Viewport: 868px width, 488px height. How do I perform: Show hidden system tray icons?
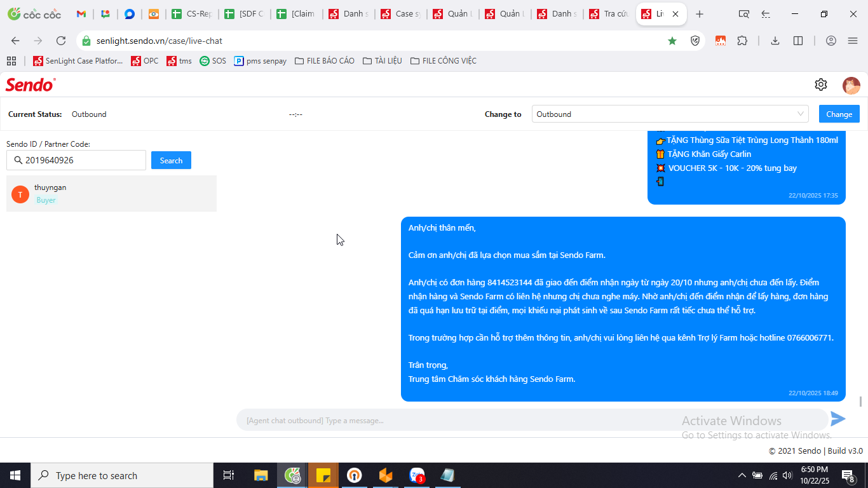pyautogui.click(x=742, y=475)
